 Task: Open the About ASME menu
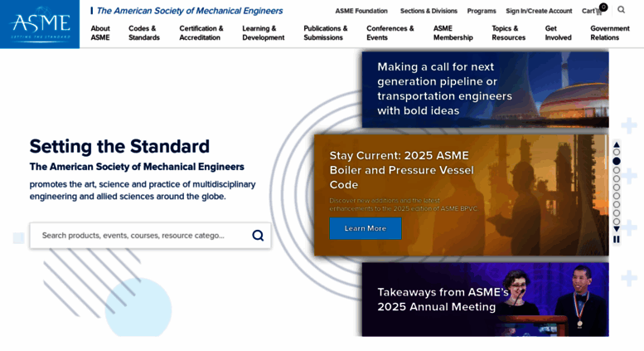click(100, 33)
